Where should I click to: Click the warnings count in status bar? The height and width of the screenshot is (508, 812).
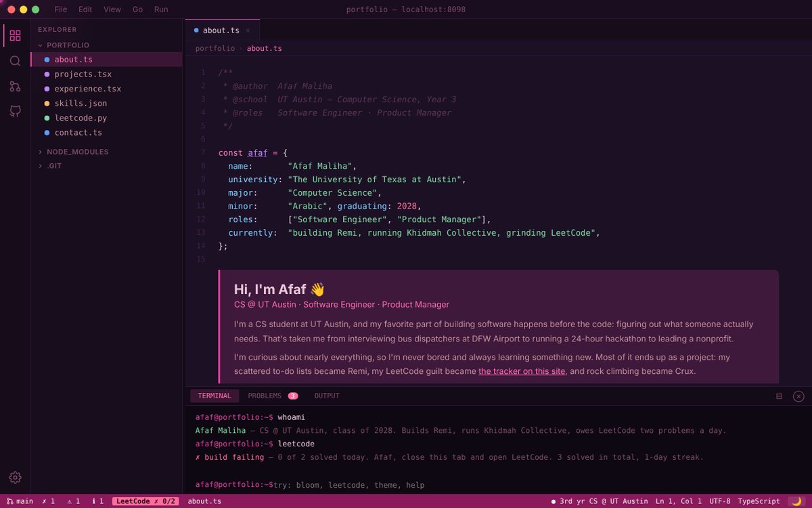[x=74, y=501]
